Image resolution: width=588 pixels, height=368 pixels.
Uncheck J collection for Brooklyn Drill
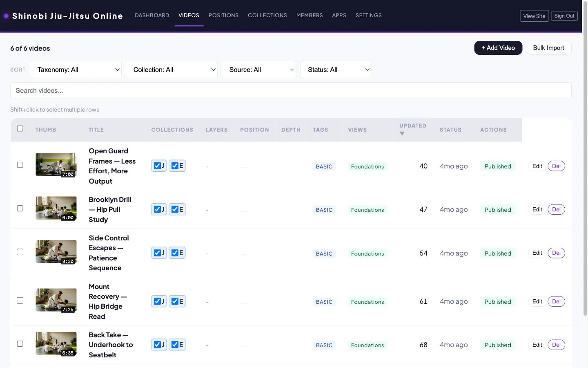point(157,209)
